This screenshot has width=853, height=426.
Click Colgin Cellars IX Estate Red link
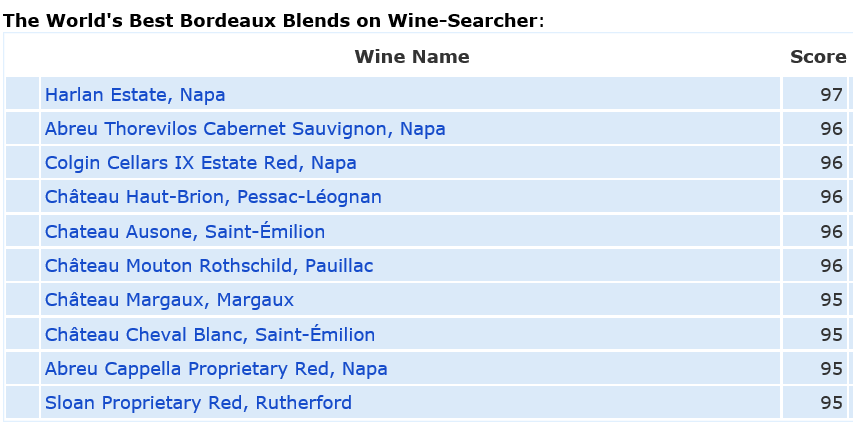[200, 163]
